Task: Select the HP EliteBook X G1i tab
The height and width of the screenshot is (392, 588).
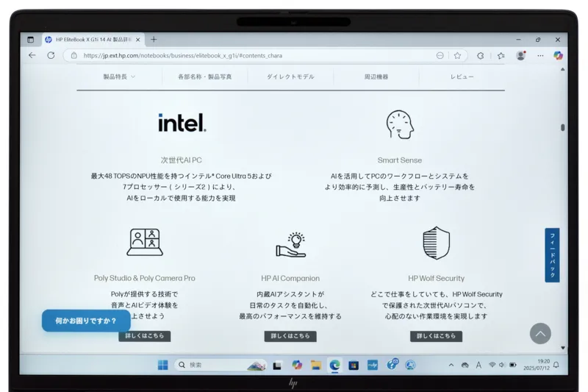Action: click(x=93, y=40)
